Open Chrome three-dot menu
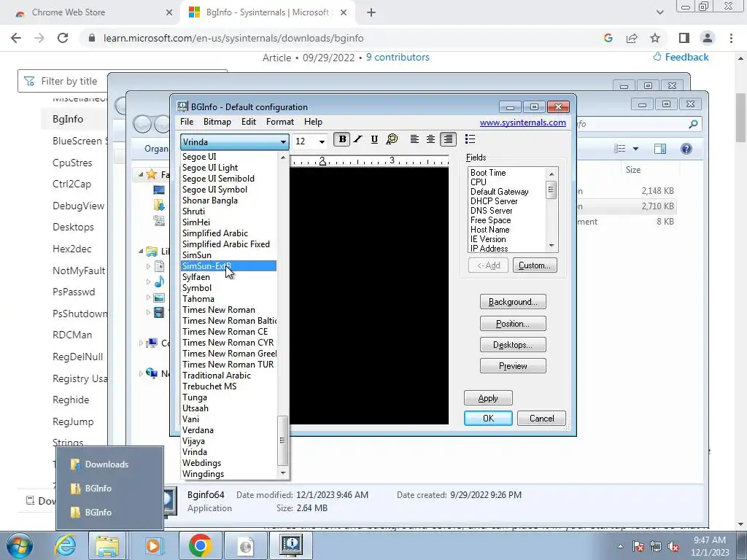Screen dimensions: 747x560 (x=731, y=38)
